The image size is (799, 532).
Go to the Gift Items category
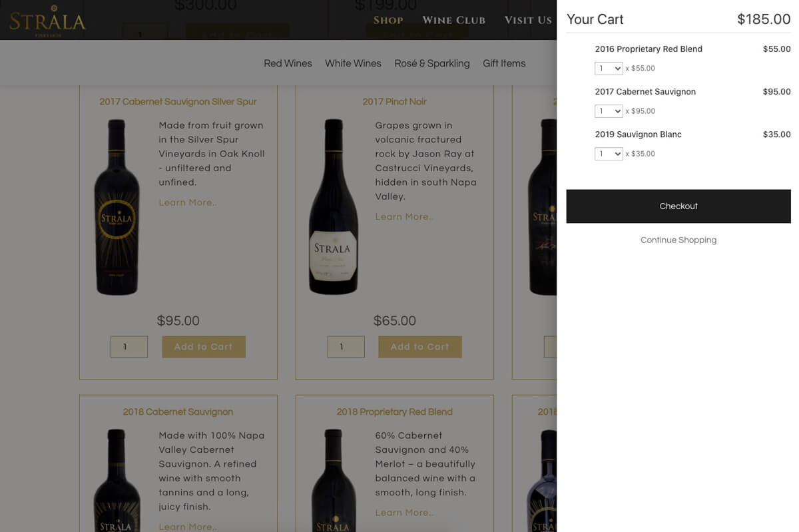click(504, 63)
